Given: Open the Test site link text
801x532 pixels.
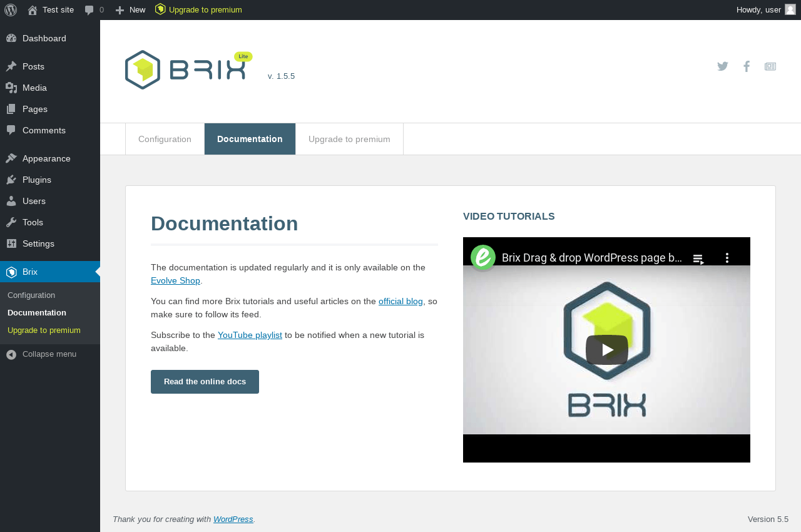Looking at the screenshot, I should (x=58, y=10).
